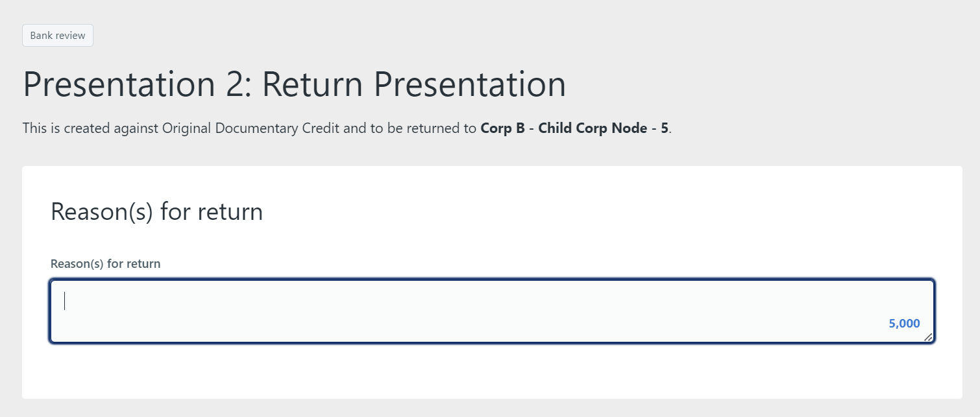980x417 pixels.
Task: Click empty space below textarea in white card
Action: coord(492,371)
